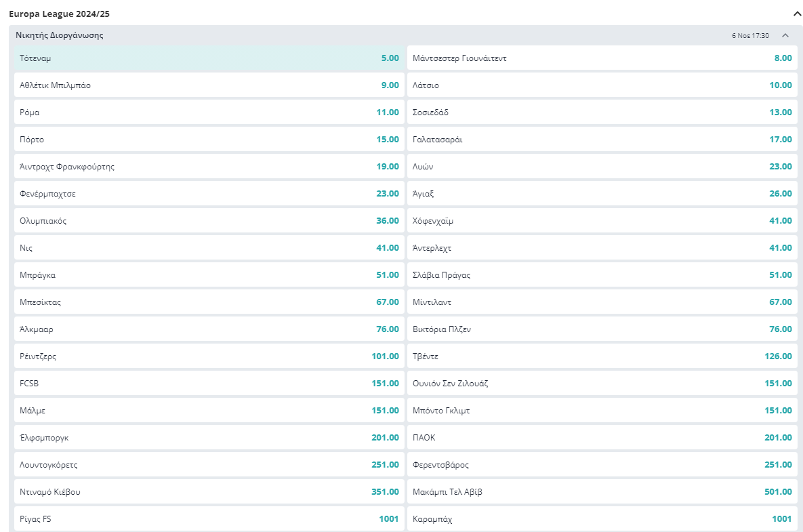
Task: Choose Άλκμααρ at 76.00
Action: (209, 329)
